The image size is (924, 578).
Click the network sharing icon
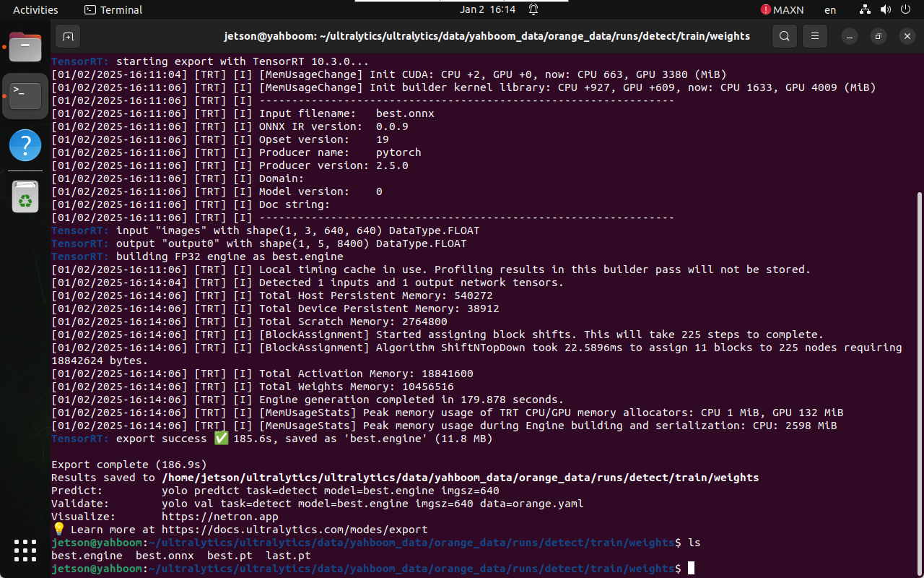pos(865,9)
